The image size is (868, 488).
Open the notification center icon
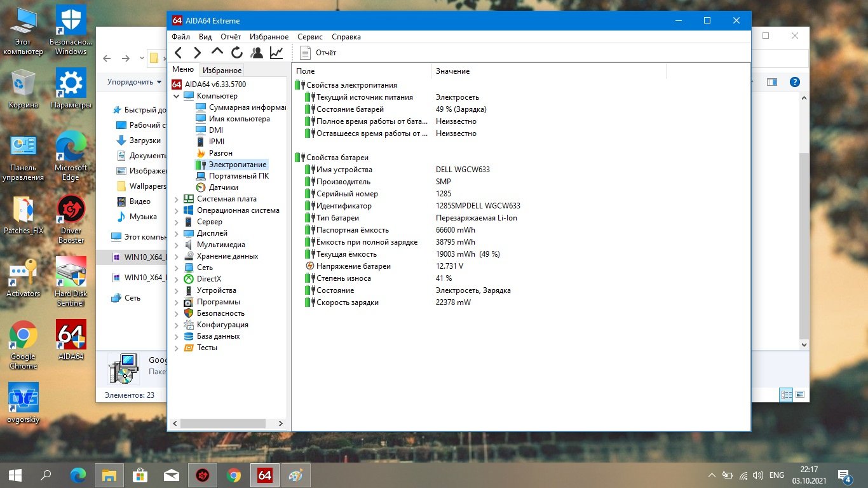pos(844,475)
